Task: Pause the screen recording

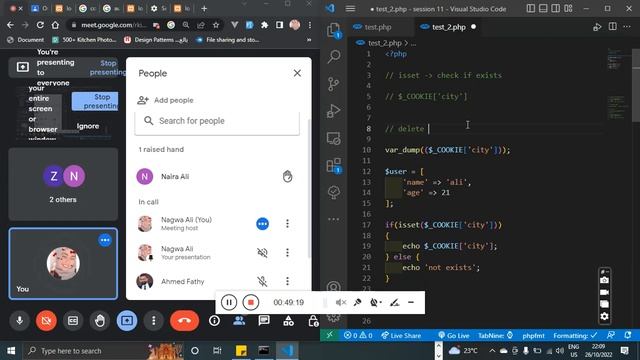Action: click(x=229, y=302)
